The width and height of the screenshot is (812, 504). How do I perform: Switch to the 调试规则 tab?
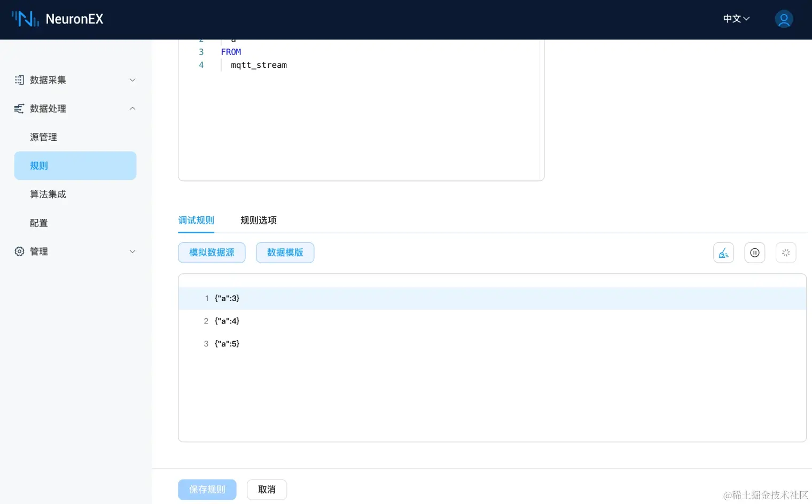pos(196,220)
